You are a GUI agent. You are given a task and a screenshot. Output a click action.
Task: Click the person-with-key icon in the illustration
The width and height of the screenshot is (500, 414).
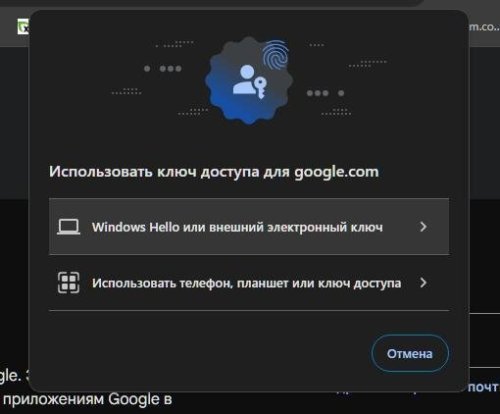coord(249,82)
